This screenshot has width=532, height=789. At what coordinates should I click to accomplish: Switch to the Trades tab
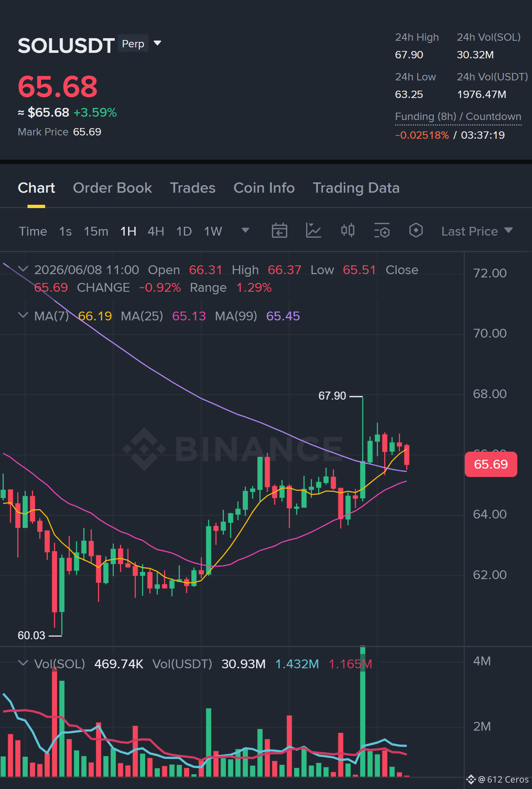193,188
